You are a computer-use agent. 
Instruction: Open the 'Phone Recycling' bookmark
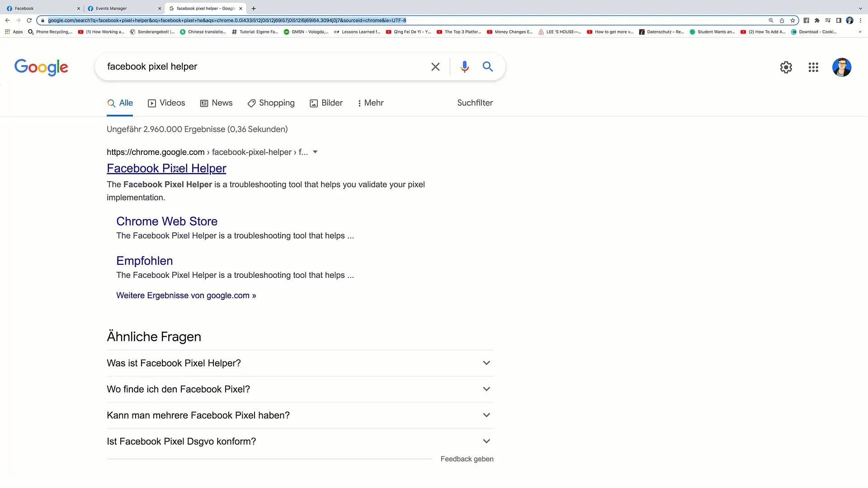50,32
